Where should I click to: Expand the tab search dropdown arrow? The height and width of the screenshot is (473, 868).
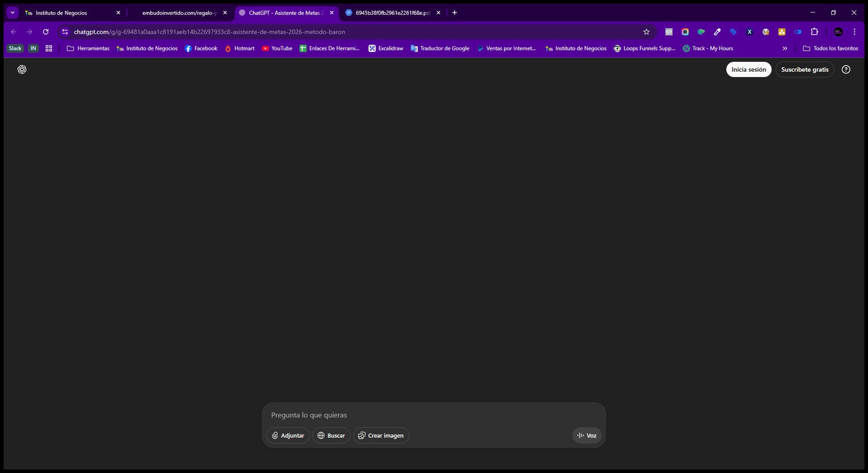[12, 12]
